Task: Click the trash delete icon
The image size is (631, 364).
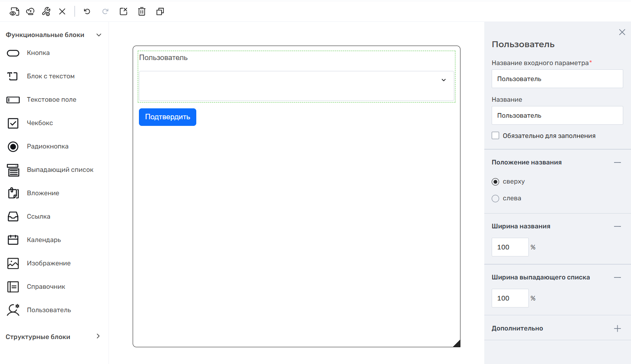Action: point(142,12)
